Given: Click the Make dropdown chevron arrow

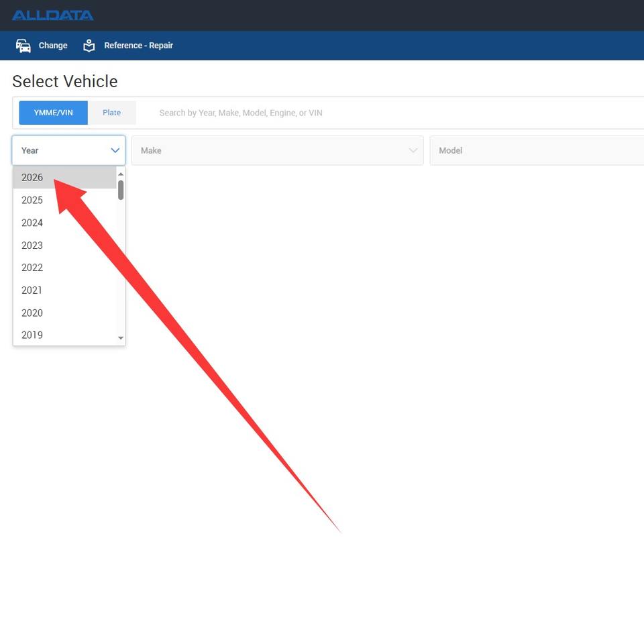Looking at the screenshot, I should [413, 150].
